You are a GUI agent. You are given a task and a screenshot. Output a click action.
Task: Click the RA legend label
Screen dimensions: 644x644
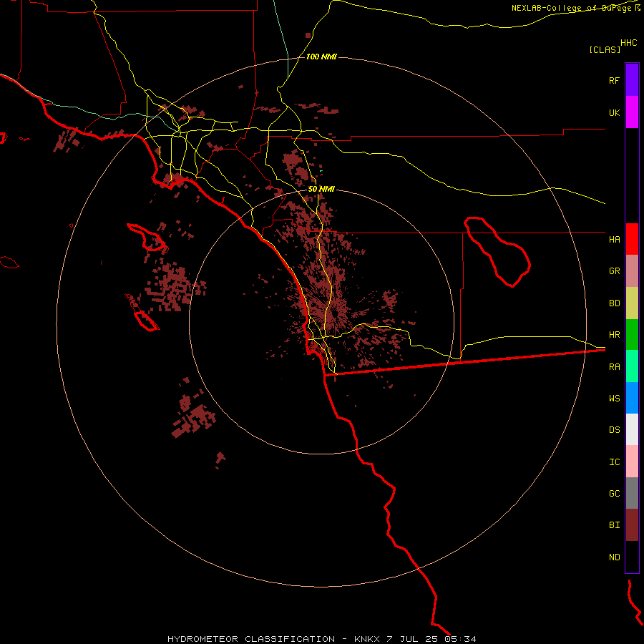[x=615, y=367]
